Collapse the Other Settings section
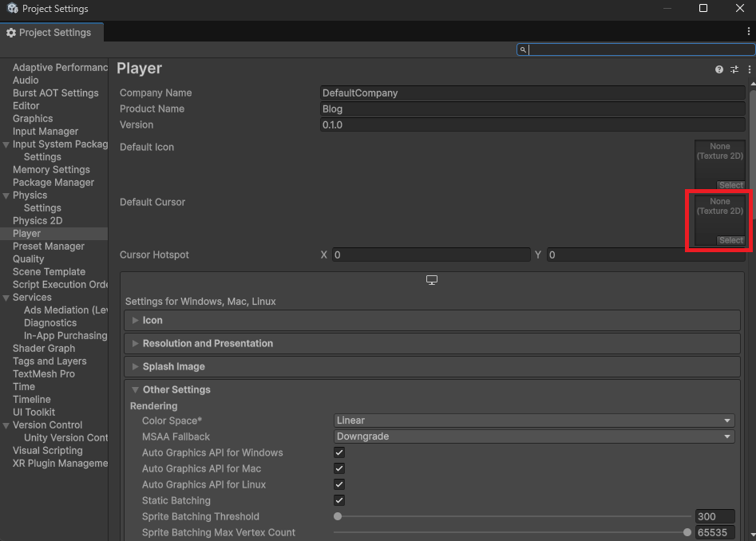Image resolution: width=756 pixels, height=541 pixels. (x=176, y=389)
